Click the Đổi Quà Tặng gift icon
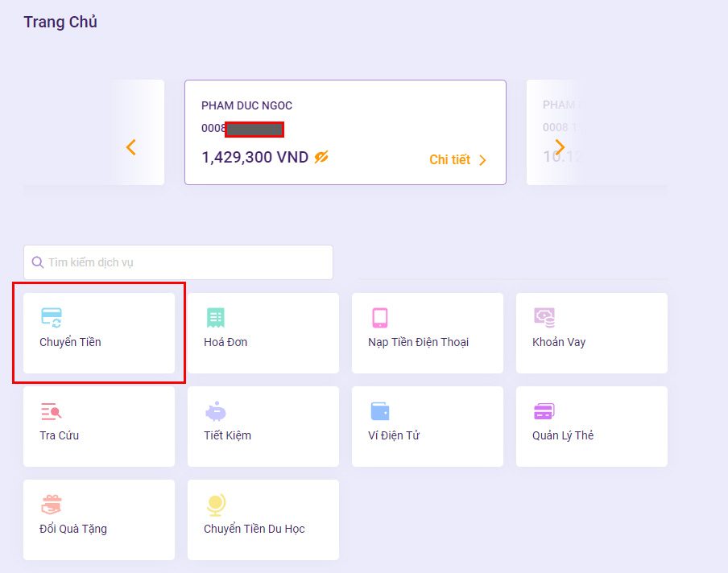Screen dimensions: 728x573 [x=52, y=505]
